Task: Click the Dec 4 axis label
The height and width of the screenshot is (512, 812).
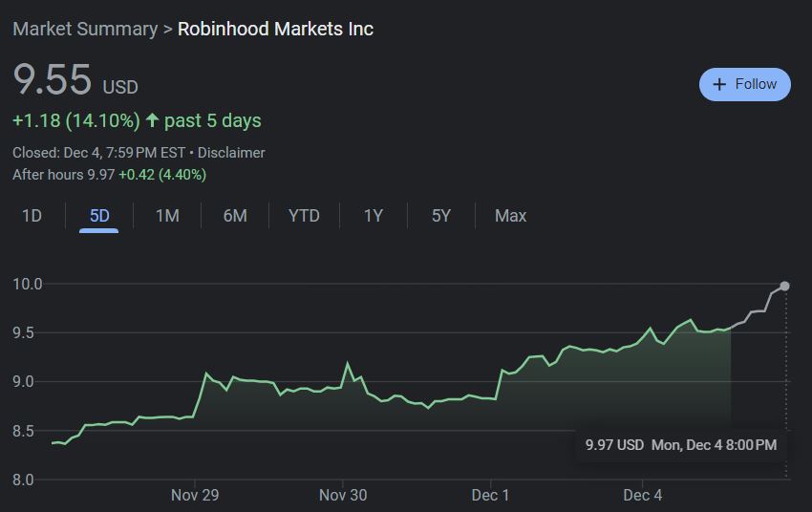Action: (642, 495)
